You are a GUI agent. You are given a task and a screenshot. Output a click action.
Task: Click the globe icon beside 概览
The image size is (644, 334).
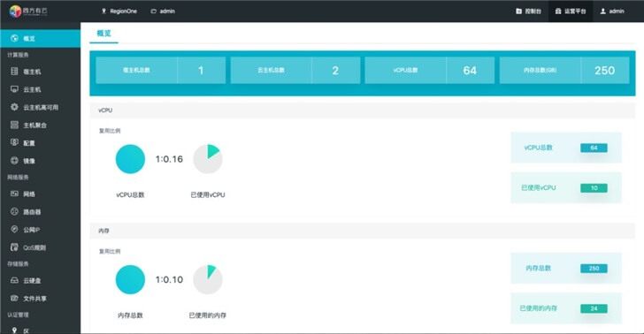(x=14, y=38)
